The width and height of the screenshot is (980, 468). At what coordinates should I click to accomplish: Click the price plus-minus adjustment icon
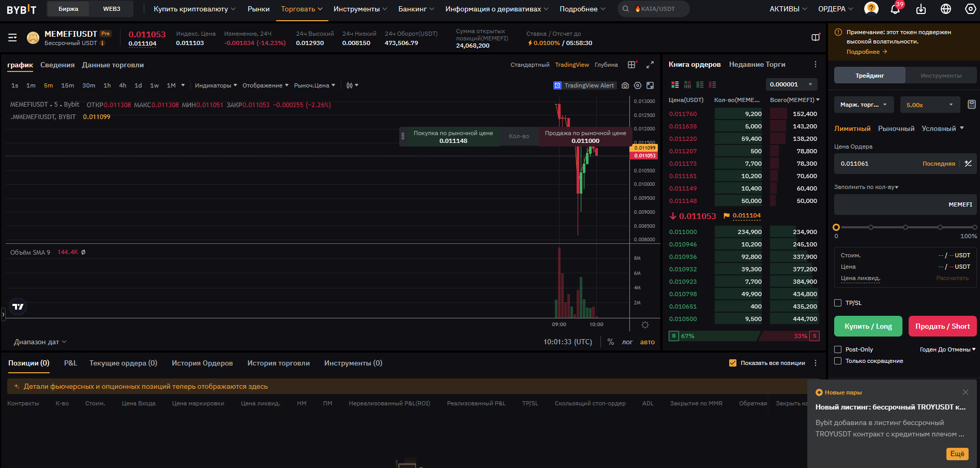point(968,164)
